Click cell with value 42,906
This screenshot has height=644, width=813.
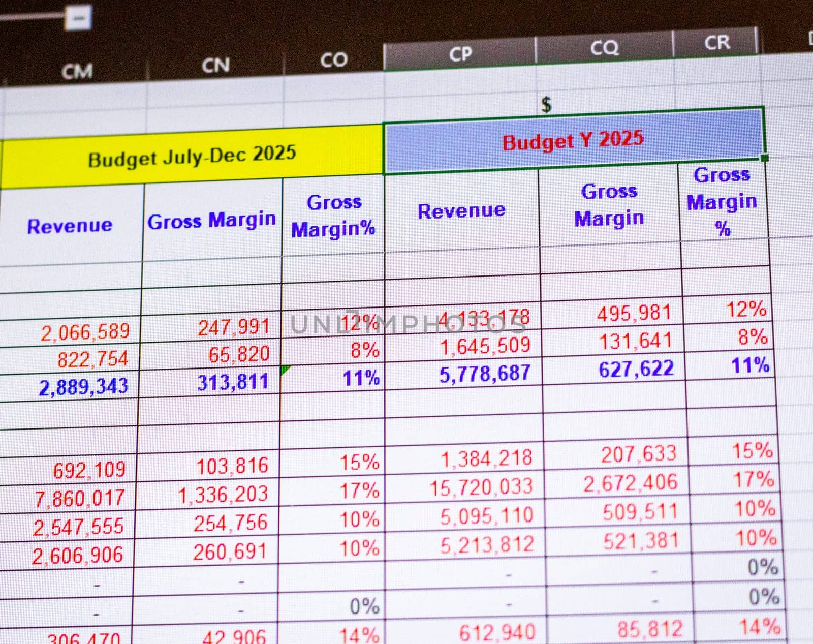pyautogui.click(x=204, y=635)
